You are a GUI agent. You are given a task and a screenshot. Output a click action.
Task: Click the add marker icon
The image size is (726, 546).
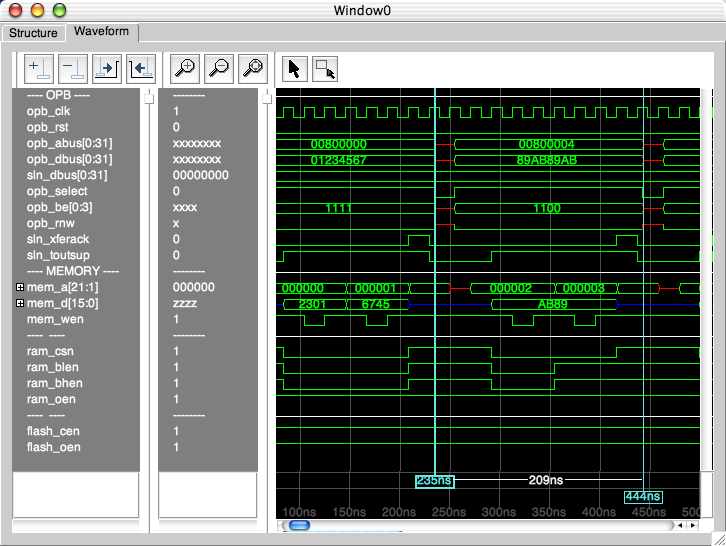click(x=40, y=68)
